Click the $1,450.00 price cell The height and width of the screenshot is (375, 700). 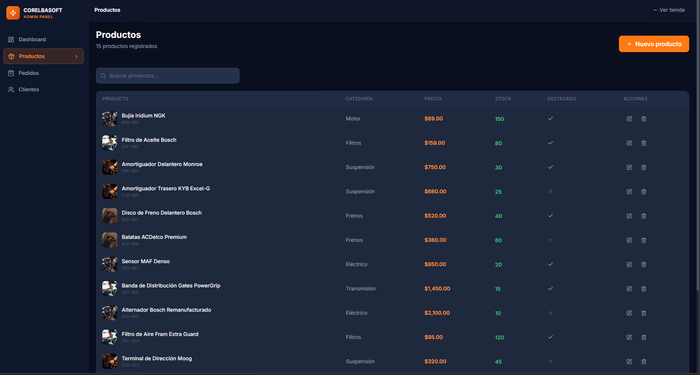click(437, 289)
